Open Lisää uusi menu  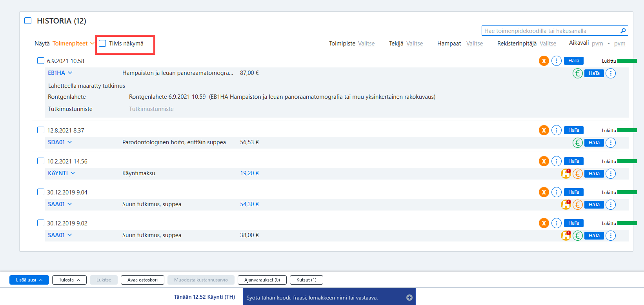[29, 280]
